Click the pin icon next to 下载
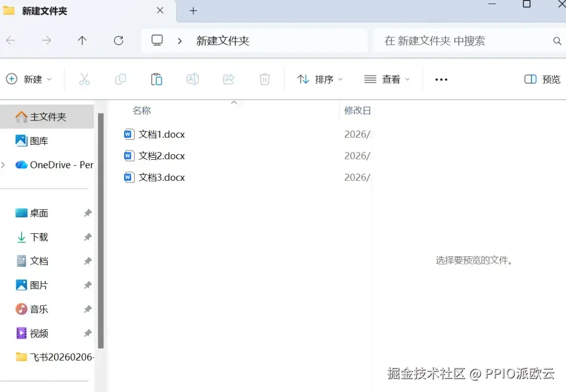566x392 pixels. [88, 237]
